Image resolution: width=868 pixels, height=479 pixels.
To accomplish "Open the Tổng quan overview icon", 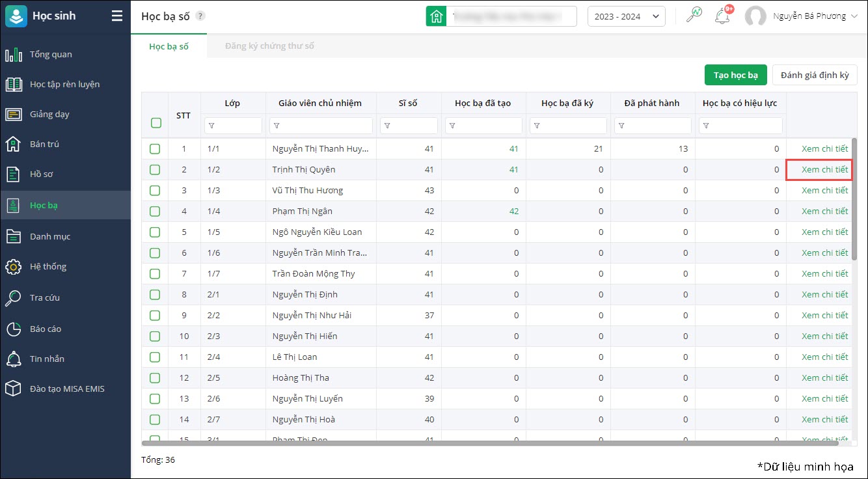I will (14, 54).
